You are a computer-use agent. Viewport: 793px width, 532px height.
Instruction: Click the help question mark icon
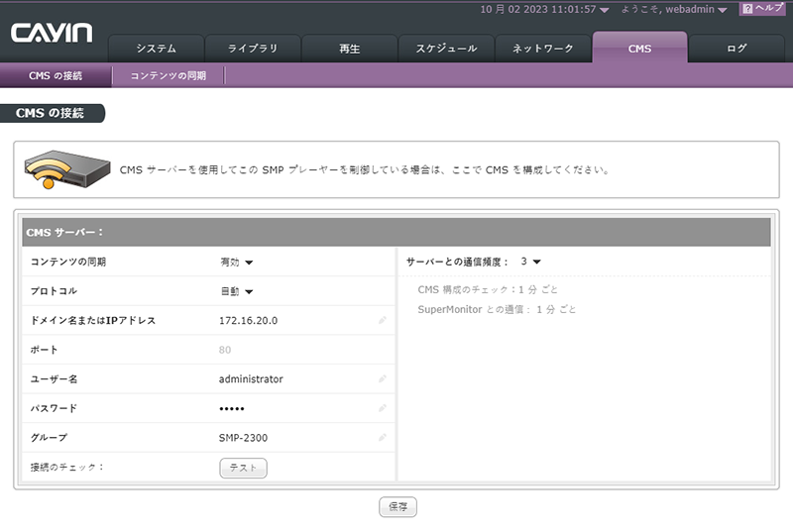(x=747, y=9)
